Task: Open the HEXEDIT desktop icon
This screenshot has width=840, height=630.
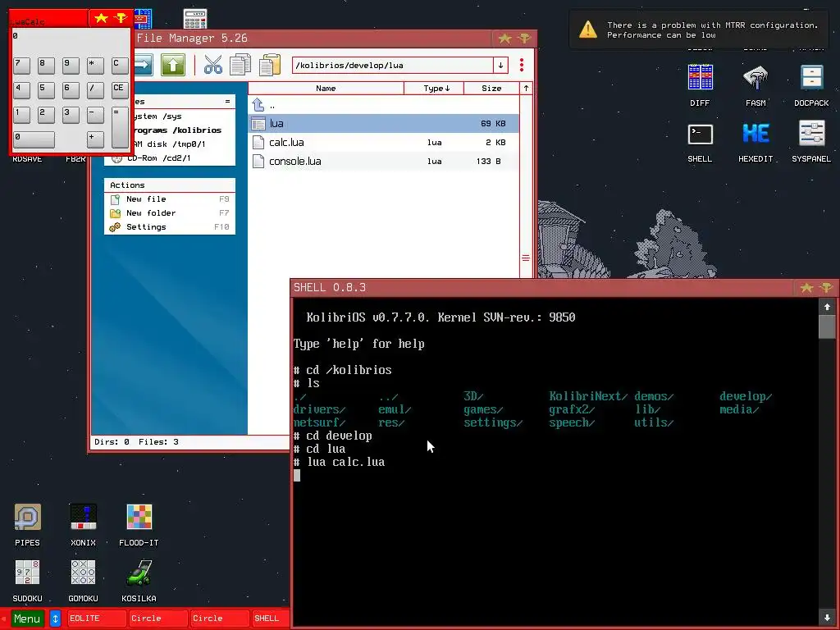Action: (x=756, y=143)
